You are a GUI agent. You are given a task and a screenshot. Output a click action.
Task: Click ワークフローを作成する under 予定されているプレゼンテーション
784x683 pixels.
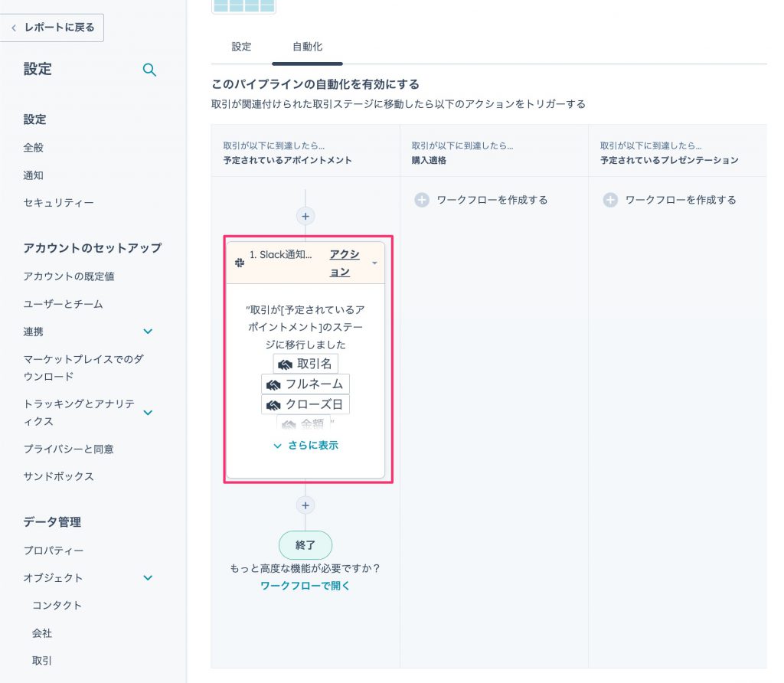(x=681, y=200)
